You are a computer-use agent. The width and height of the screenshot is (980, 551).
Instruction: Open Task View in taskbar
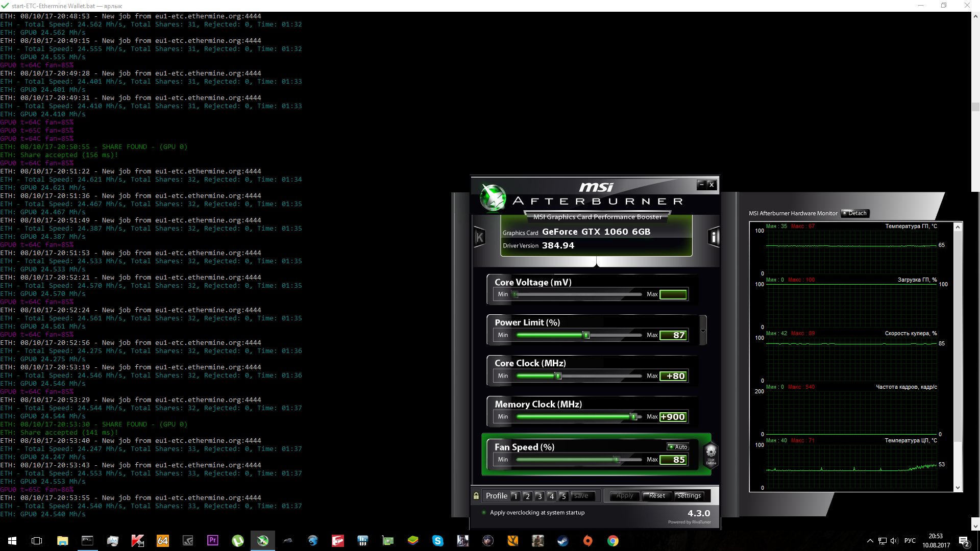(x=37, y=541)
